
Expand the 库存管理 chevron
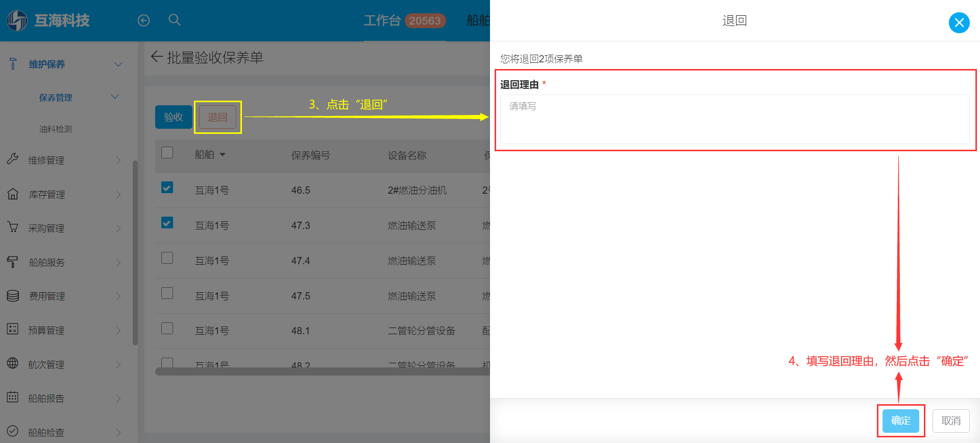[x=118, y=195]
